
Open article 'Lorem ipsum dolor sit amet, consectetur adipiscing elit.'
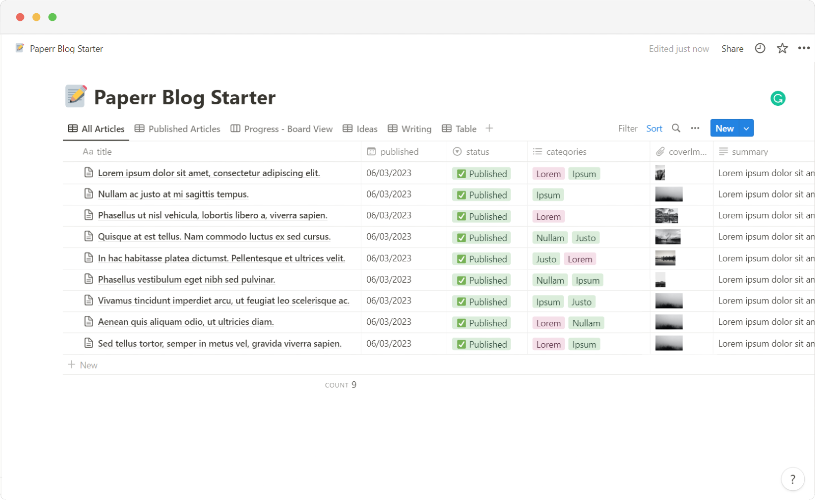pyautogui.click(x=209, y=173)
